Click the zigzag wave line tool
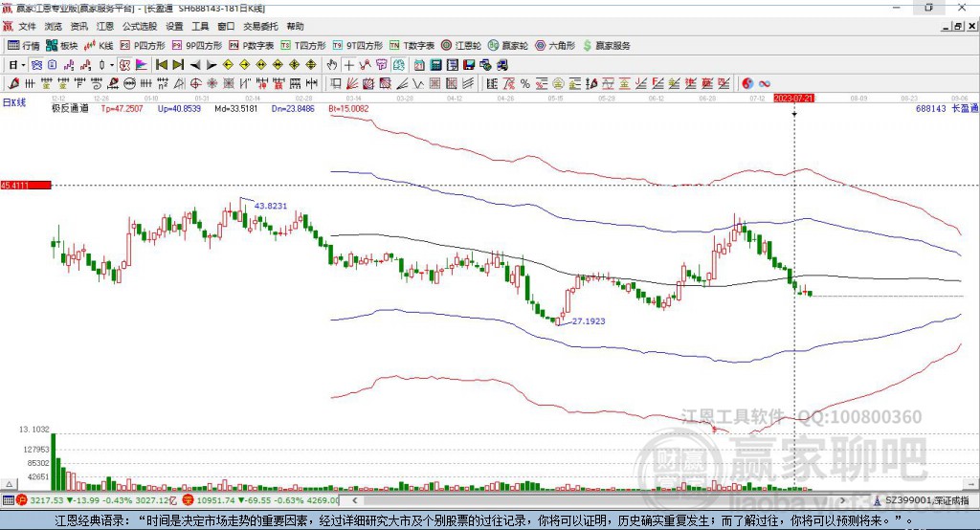 point(417,84)
